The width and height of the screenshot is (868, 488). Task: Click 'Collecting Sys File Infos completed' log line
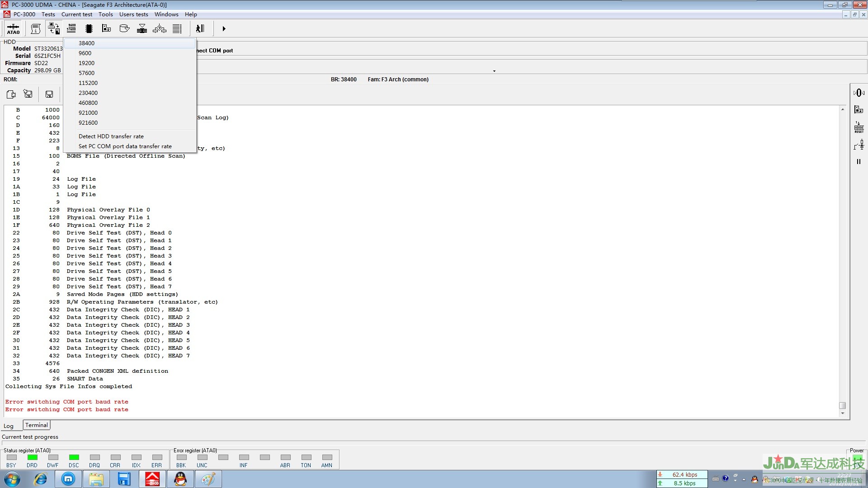[69, 386]
